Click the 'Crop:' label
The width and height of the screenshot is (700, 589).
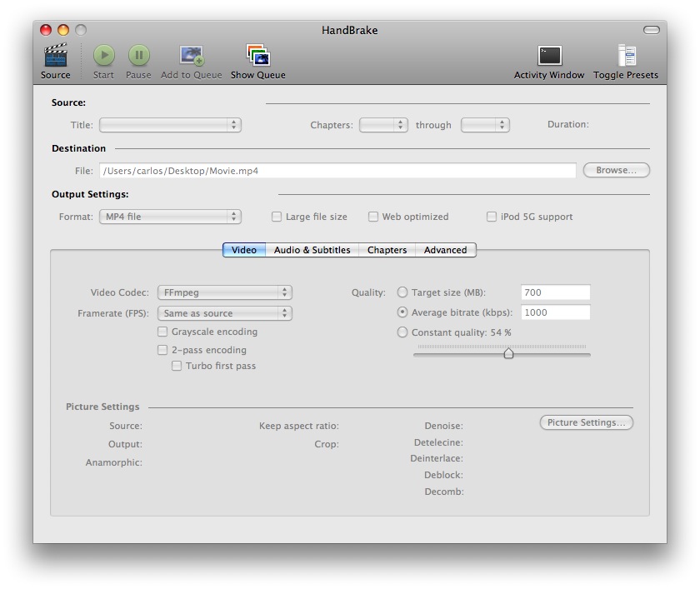coord(327,444)
